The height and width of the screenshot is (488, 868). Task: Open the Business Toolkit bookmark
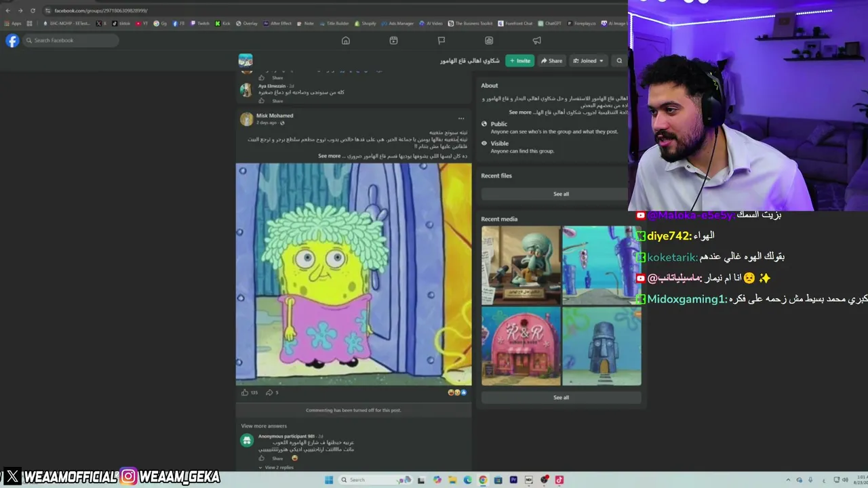[x=470, y=24]
